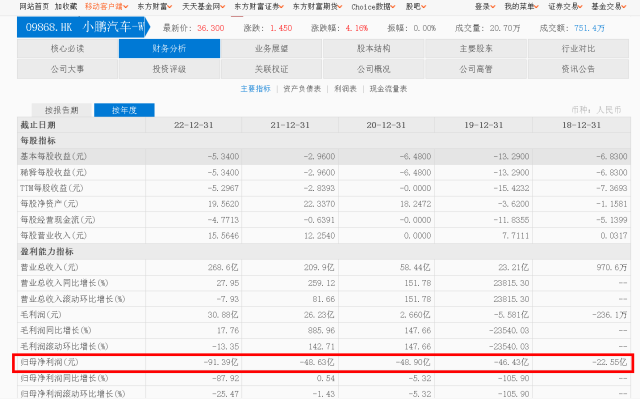Open the 登录 dropdown
This screenshot has width=640, height=399.
point(485,7)
